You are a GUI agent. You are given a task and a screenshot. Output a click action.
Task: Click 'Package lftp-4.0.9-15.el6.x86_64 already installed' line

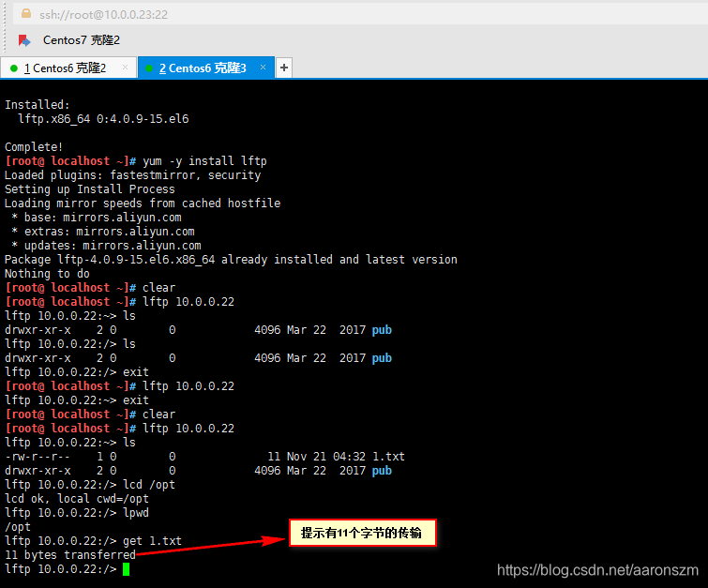point(231,260)
